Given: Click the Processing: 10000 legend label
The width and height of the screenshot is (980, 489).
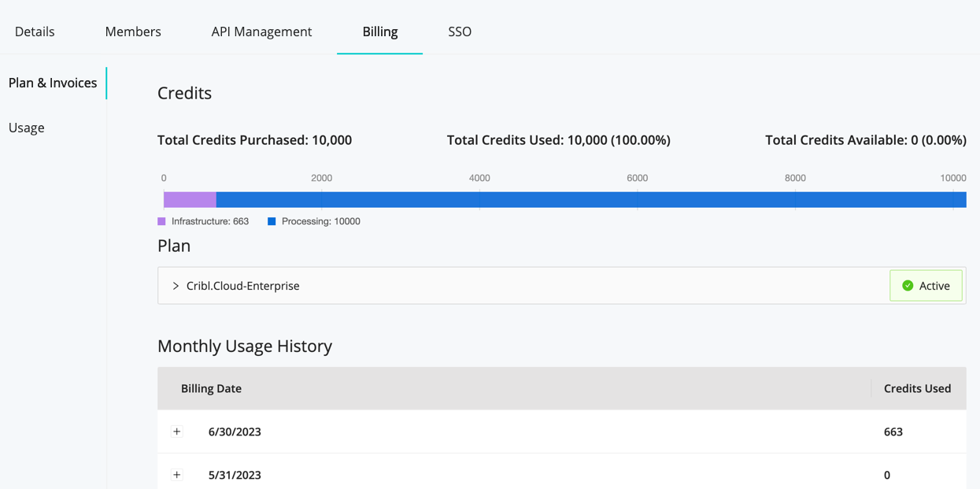Looking at the screenshot, I should (x=321, y=222).
